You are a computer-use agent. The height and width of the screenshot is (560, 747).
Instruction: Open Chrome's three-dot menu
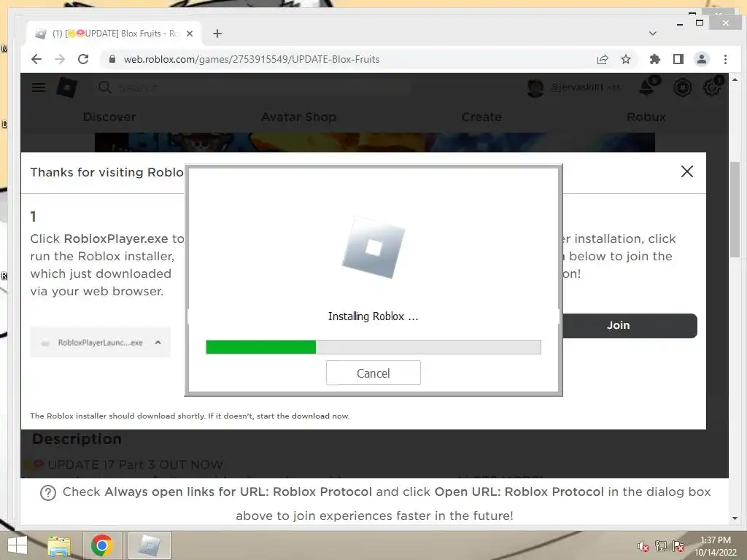pos(725,59)
